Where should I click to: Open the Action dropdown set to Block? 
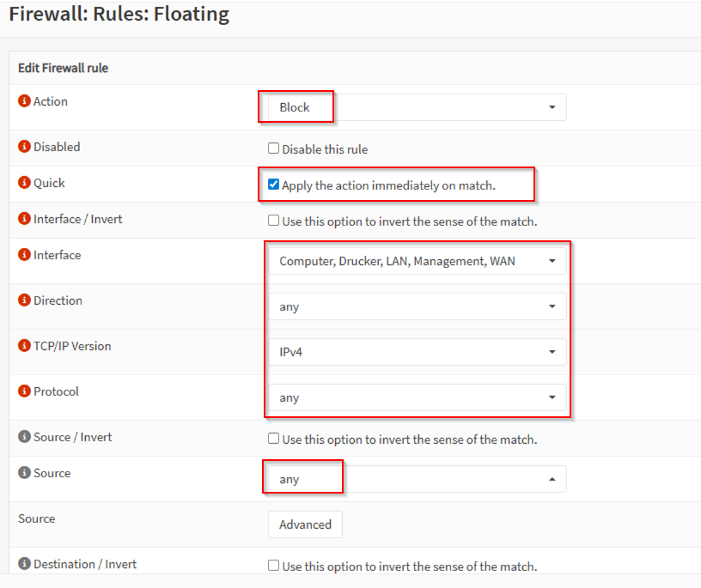[x=417, y=107]
